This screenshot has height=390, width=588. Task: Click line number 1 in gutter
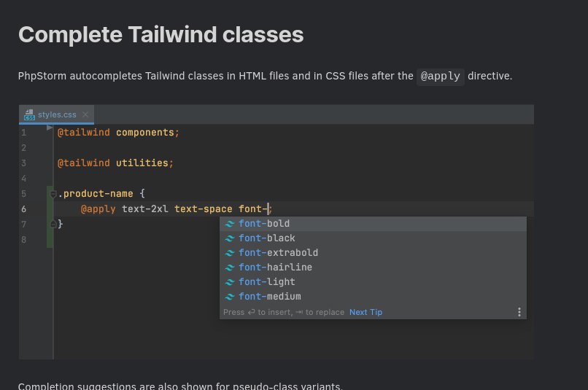coord(23,133)
